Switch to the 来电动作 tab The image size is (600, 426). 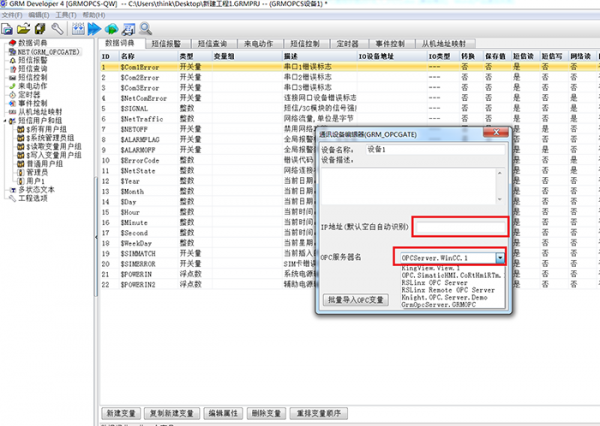pyautogui.click(x=259, y=44)
